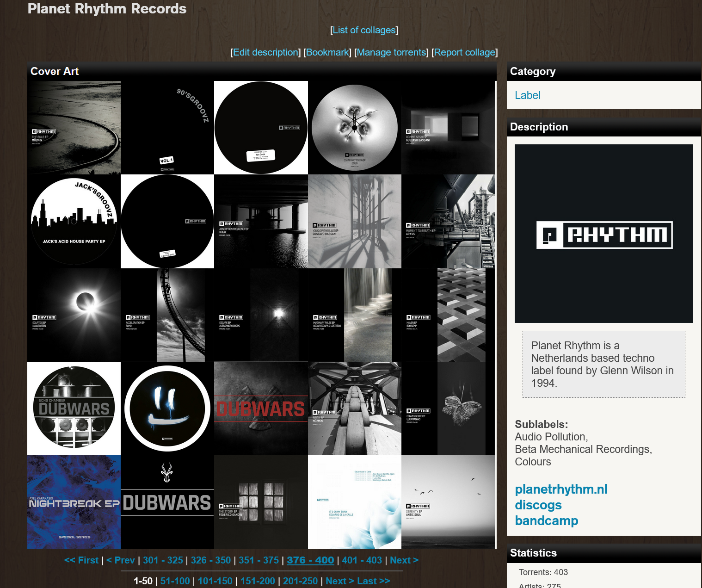Open 90's Groovz Vol.1 cover

pyautogui.click(x=167, y=128)
